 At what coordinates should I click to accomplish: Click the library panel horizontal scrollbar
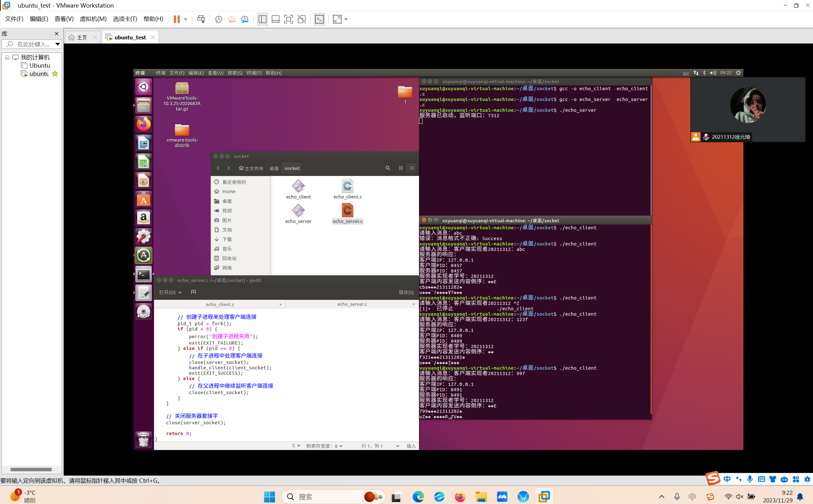(x=31, y=469)
